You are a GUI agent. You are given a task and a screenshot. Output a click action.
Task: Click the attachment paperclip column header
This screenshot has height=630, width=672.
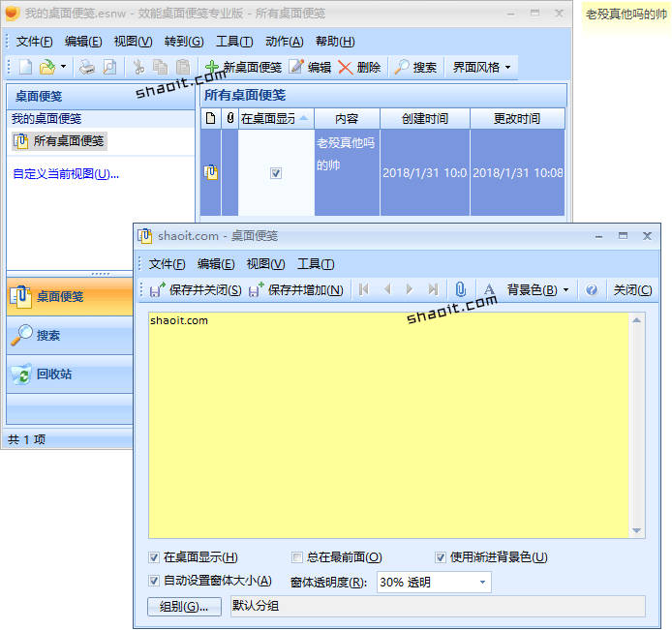[230, 118]
